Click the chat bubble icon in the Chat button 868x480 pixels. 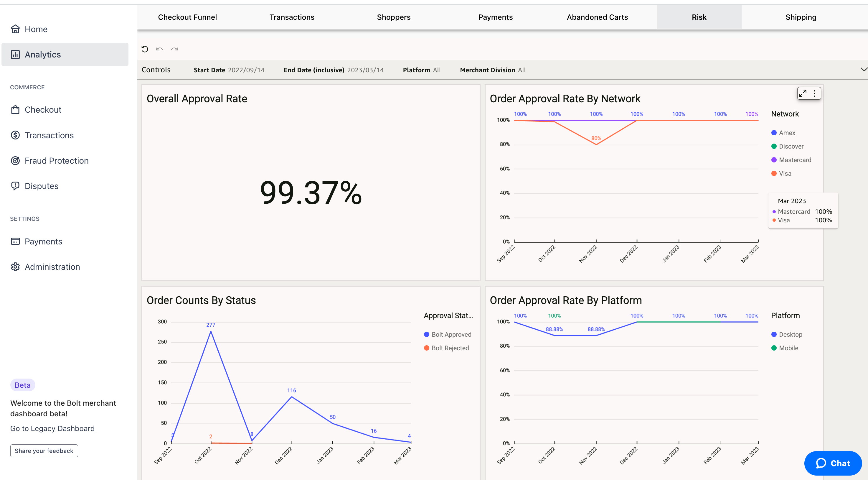point(821,463)
